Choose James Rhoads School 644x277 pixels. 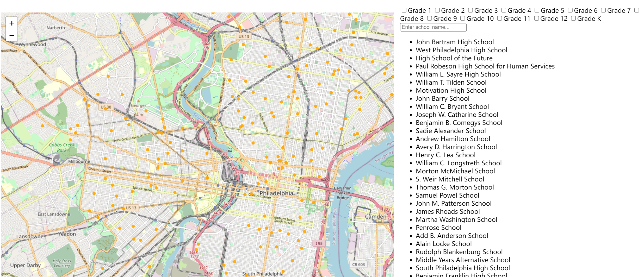448,211
